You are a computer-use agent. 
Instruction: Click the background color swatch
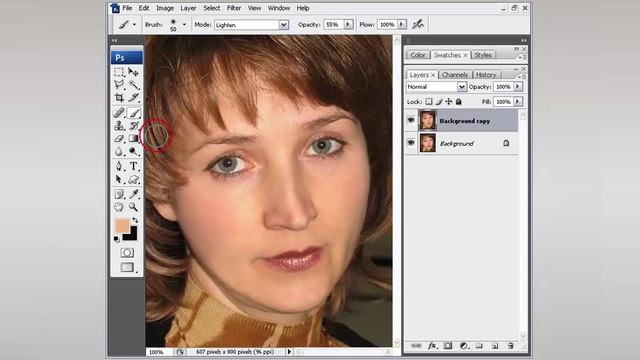click(132, 236)
